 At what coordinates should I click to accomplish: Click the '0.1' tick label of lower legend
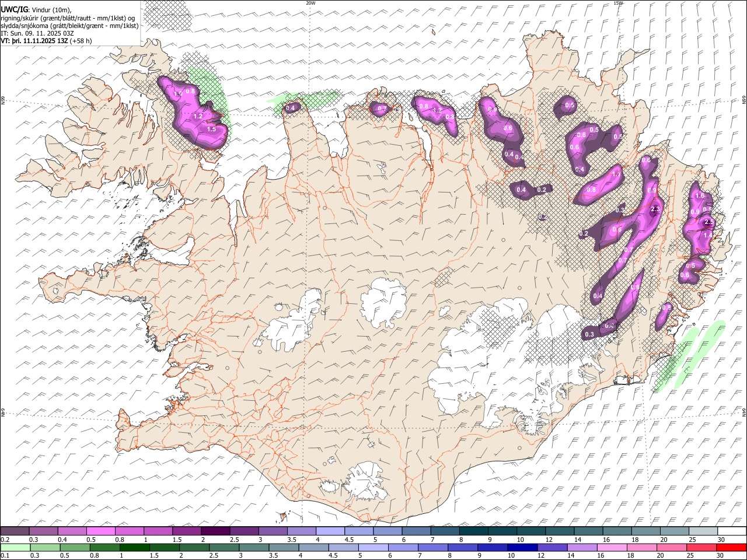(5, 555)
